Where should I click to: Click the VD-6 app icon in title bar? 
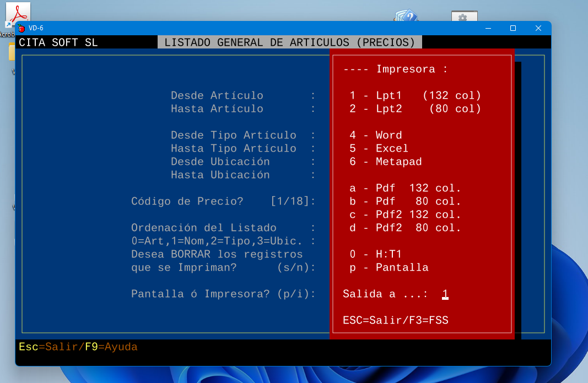click(x=22, y=28)
